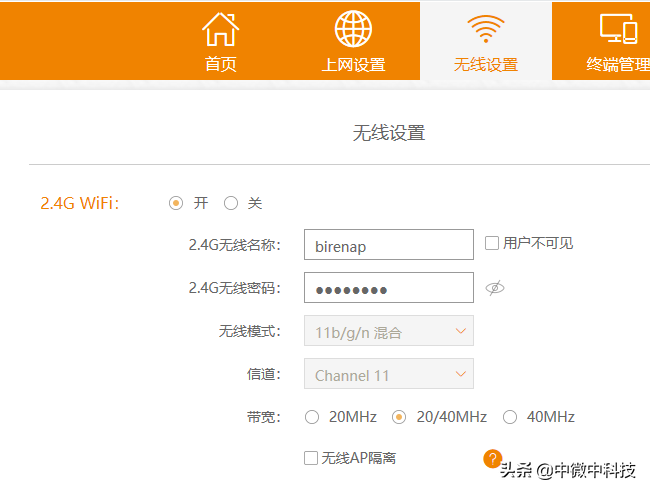
Task: Select 40MHz bandwidth option
Action: pyautogui.click(x=510, y=417)
